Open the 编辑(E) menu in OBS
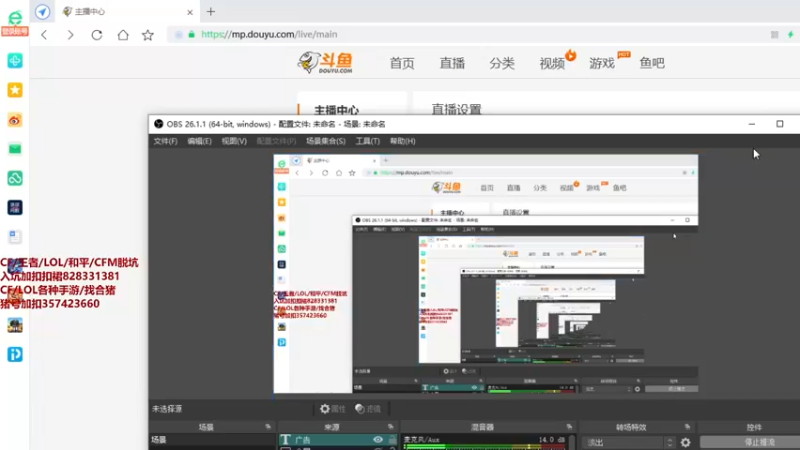Image resolution: width=800 pixels, height=450 pixels. coord(199,141)
